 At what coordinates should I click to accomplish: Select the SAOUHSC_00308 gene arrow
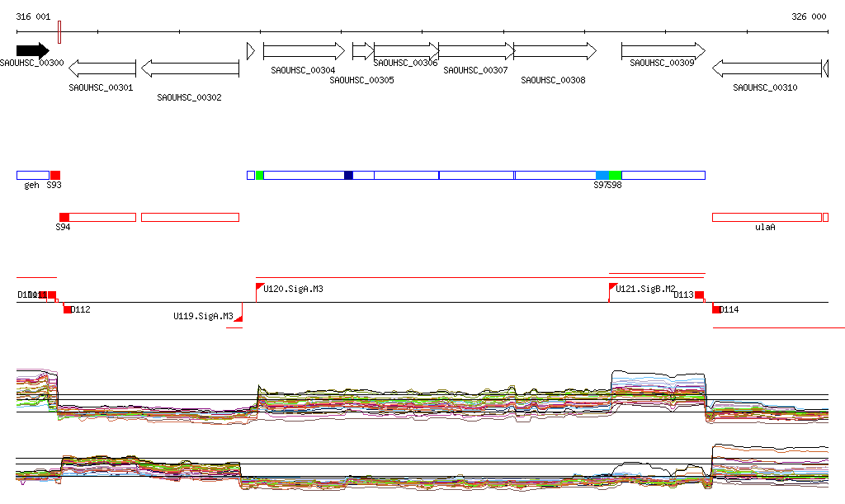(555, 51)
